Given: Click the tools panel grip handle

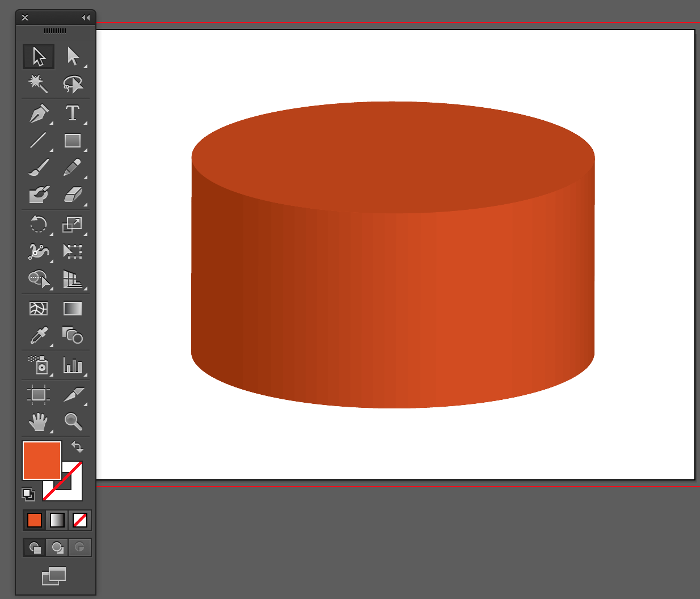Looking at the screenshot, I should [55, 31].
